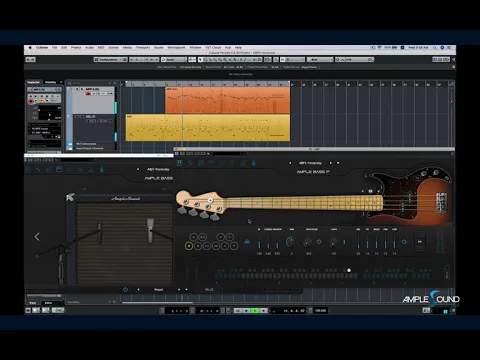Click the window layout icons at toolbar right
480x360 pixels.
441,60
